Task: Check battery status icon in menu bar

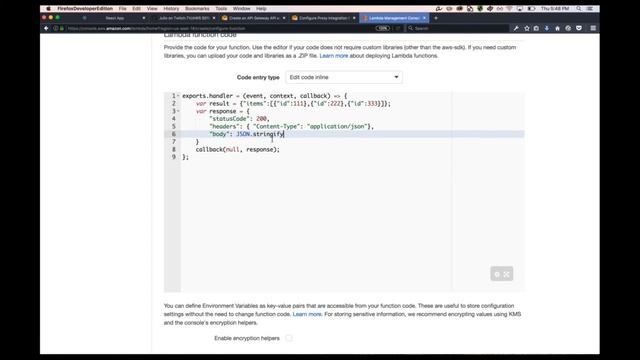Action: click(531, 8)
